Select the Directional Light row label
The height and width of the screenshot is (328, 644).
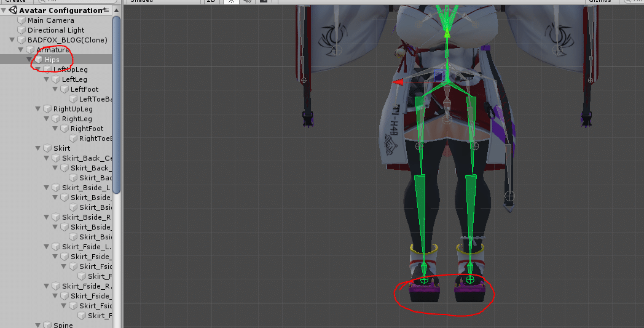56,30
